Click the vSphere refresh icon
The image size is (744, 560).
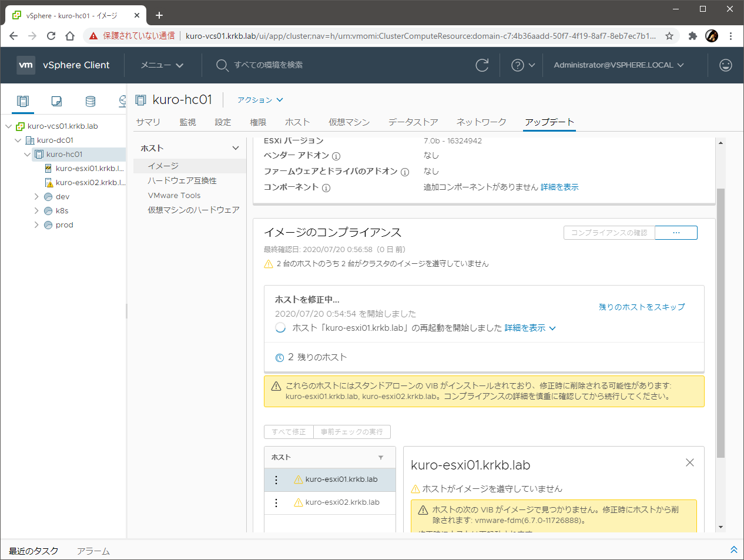tap(482, 65)
